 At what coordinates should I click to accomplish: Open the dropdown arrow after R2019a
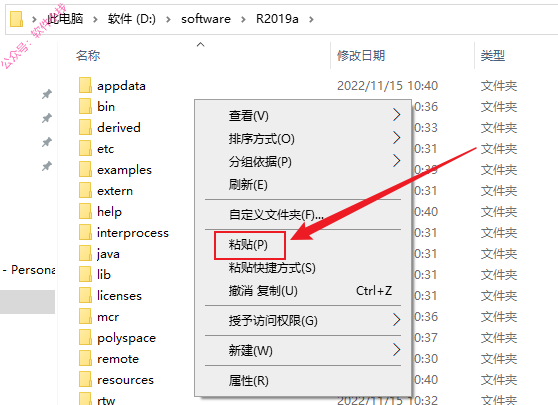click(311, 19)
